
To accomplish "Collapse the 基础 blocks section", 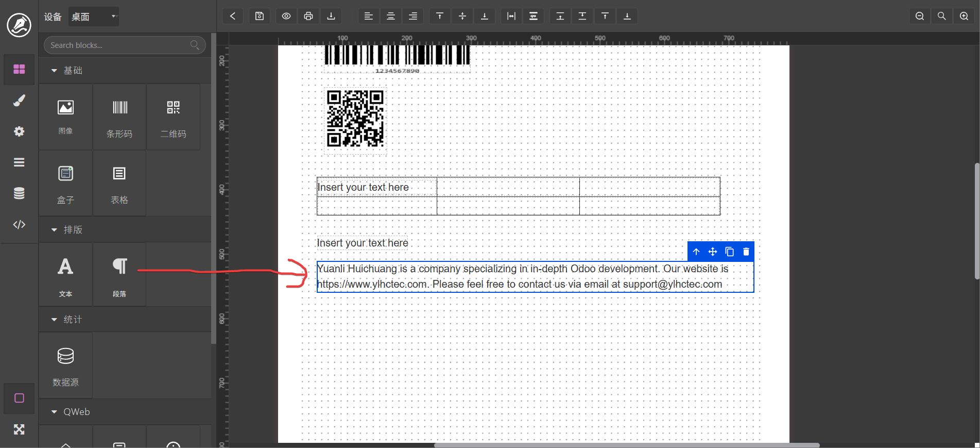I will [x=54, y=70].
